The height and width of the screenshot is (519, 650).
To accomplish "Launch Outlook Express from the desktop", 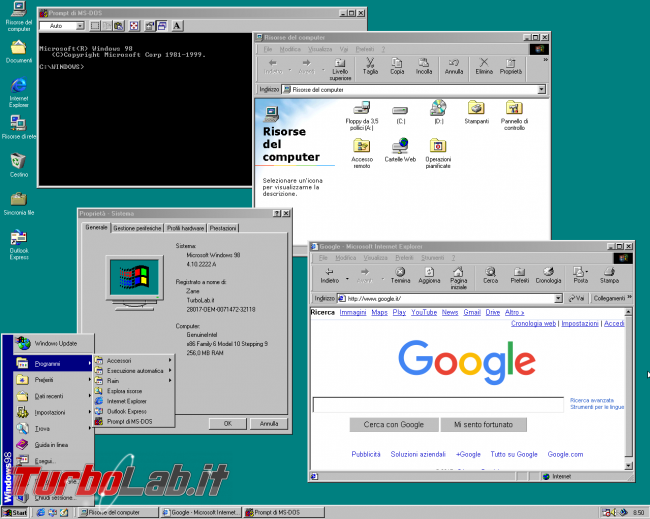I will [x=19, y=245].
